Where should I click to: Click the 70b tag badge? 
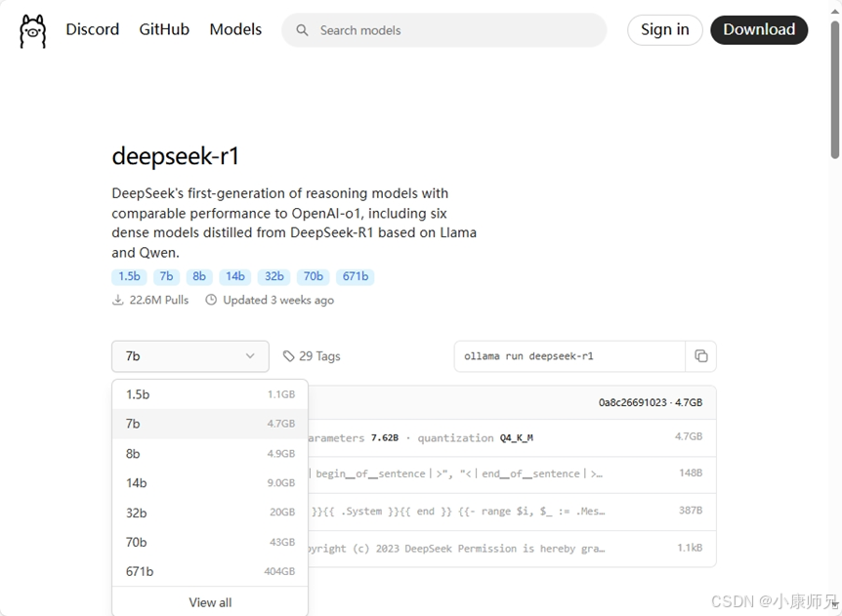[x=313, y=276]
